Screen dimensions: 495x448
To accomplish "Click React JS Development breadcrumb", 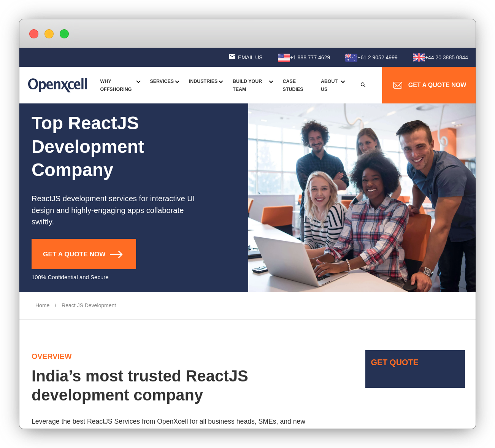I will [x=89, y=305].
